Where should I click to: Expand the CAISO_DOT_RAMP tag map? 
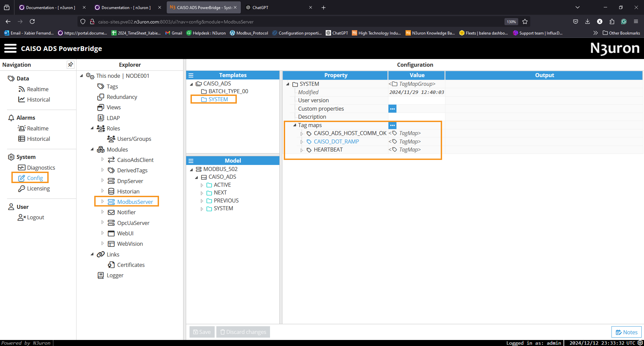302,142
